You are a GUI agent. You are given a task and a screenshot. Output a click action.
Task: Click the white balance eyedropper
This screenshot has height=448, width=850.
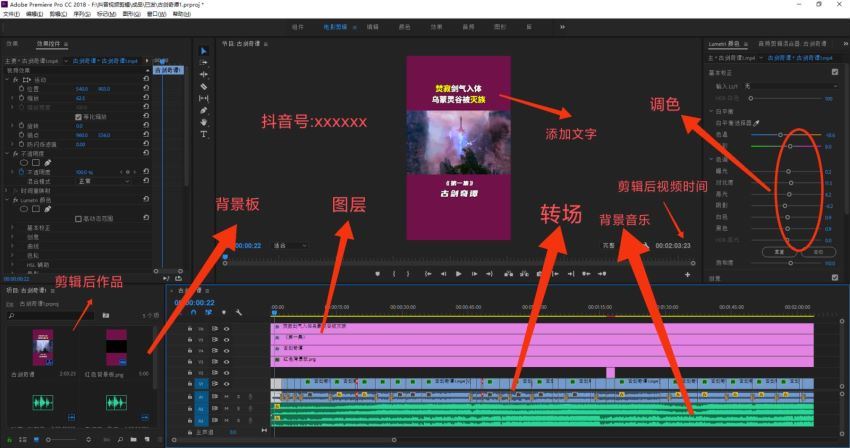(757, 121)
